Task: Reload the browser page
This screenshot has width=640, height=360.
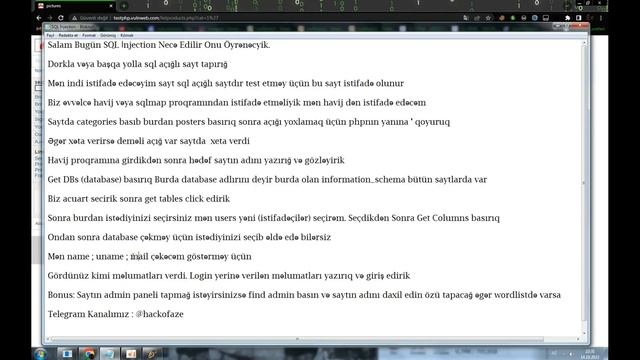Action: 61,18
